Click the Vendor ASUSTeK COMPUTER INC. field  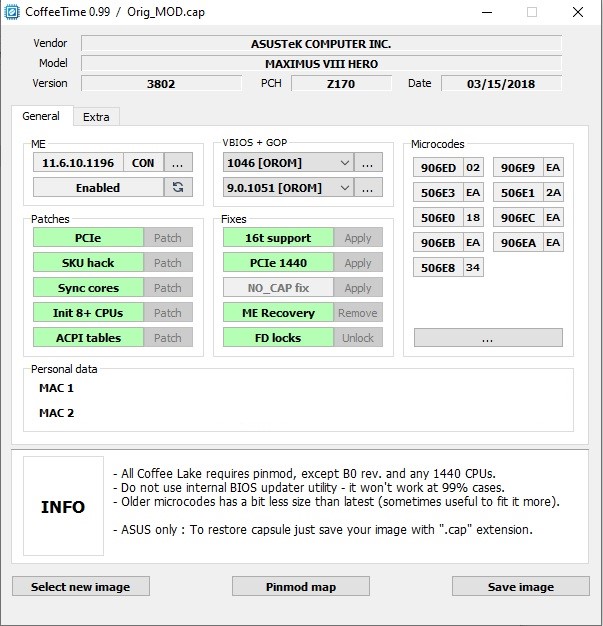(321, 44)
